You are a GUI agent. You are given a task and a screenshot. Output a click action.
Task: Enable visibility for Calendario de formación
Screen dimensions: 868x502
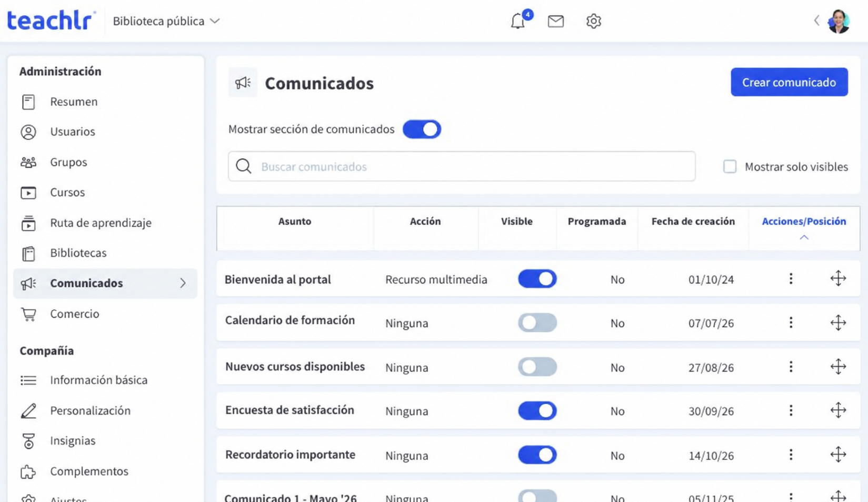tap(537, 323)
